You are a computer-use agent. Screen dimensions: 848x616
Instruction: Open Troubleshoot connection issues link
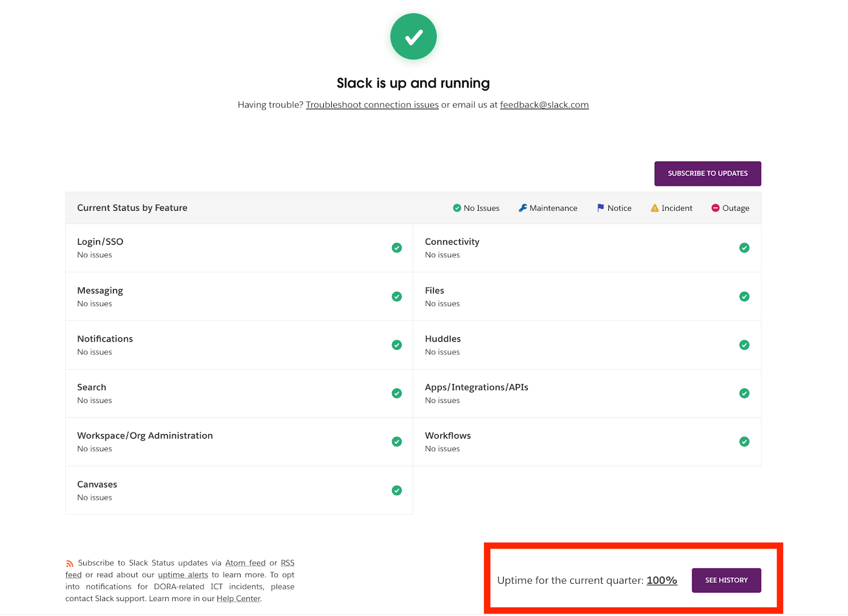[x=372, y=105]
